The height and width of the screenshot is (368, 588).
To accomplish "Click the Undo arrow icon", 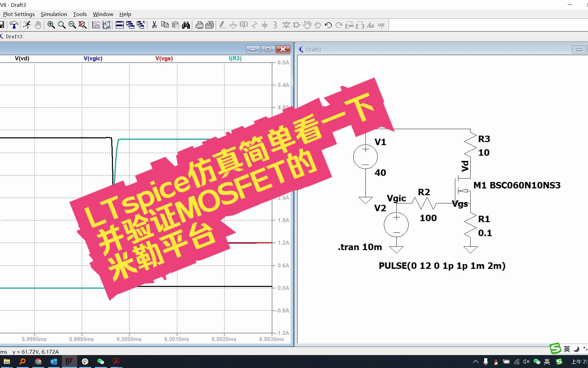I will coord(328,25).
